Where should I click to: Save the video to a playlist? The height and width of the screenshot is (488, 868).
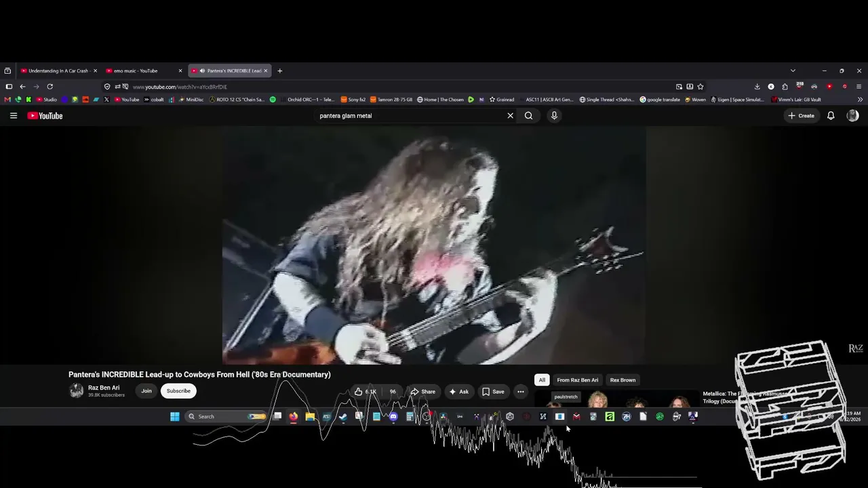(x=494, y=392)
